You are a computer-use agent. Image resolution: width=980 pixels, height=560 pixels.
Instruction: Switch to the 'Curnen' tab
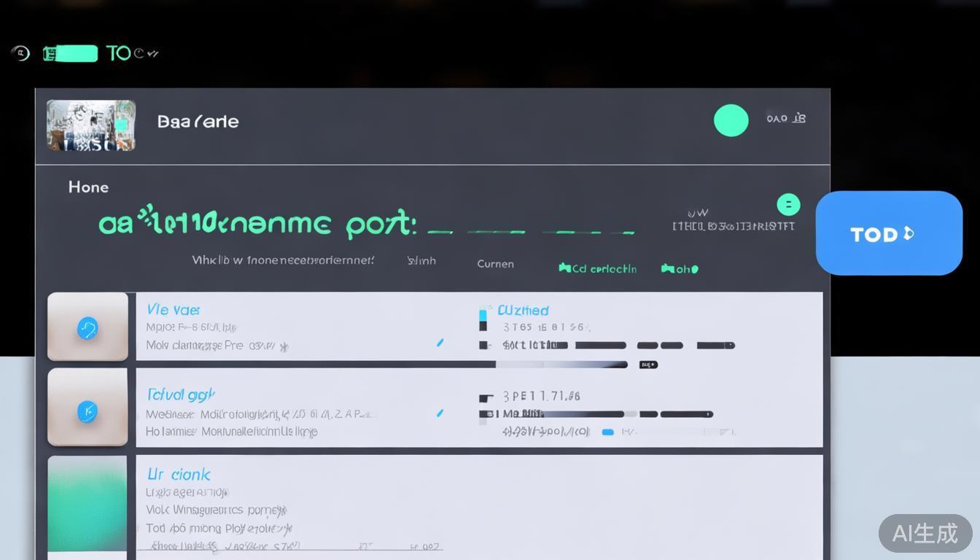click(495, 264)
